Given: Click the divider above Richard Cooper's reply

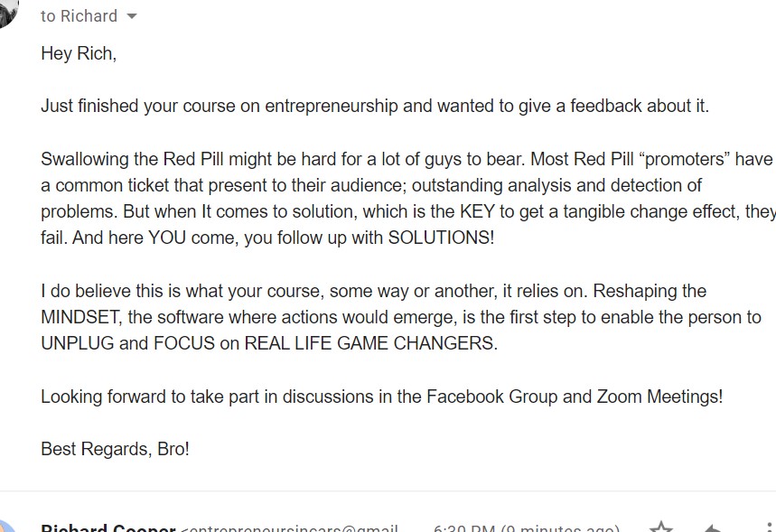Looking at the screenshot, I should tap(388, 491).
